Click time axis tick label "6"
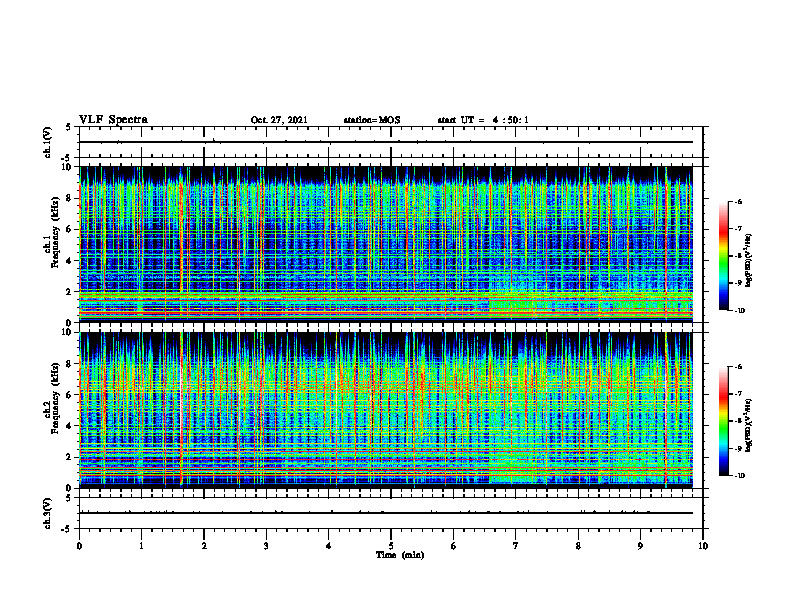 pos(454,546)
